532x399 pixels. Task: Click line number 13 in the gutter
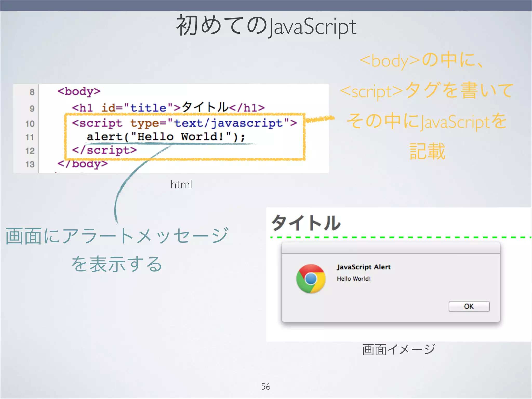(30, 164)
